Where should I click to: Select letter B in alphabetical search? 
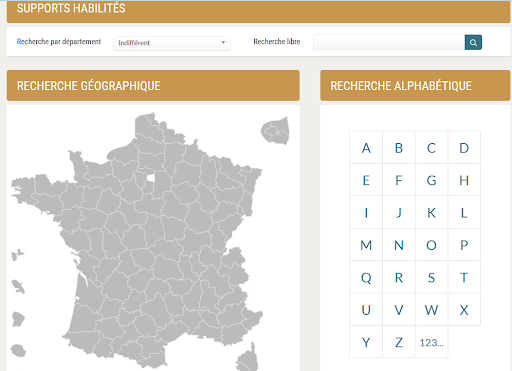coord(399,147)
